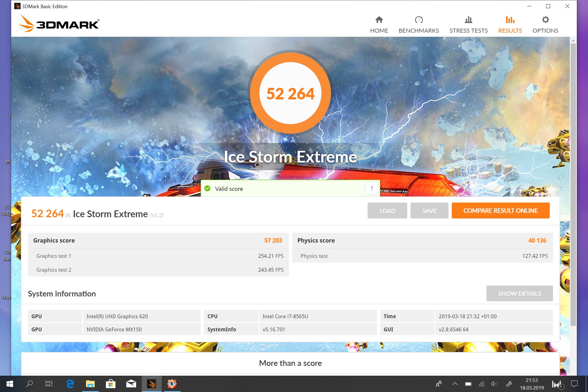Image resolution: width=588 pixels, height=392 pixels.
Task: Launch Microsoft Edge from taskbar
Action: [70, 384]
